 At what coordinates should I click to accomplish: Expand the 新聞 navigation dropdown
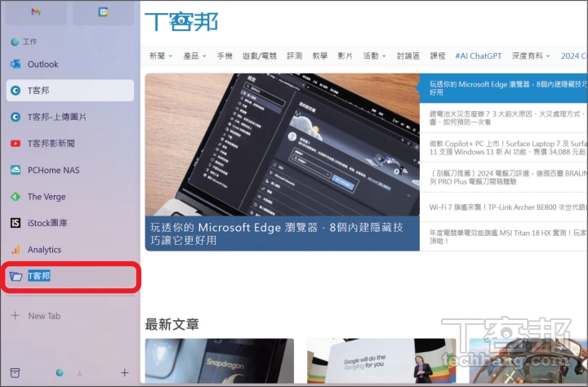161,56
